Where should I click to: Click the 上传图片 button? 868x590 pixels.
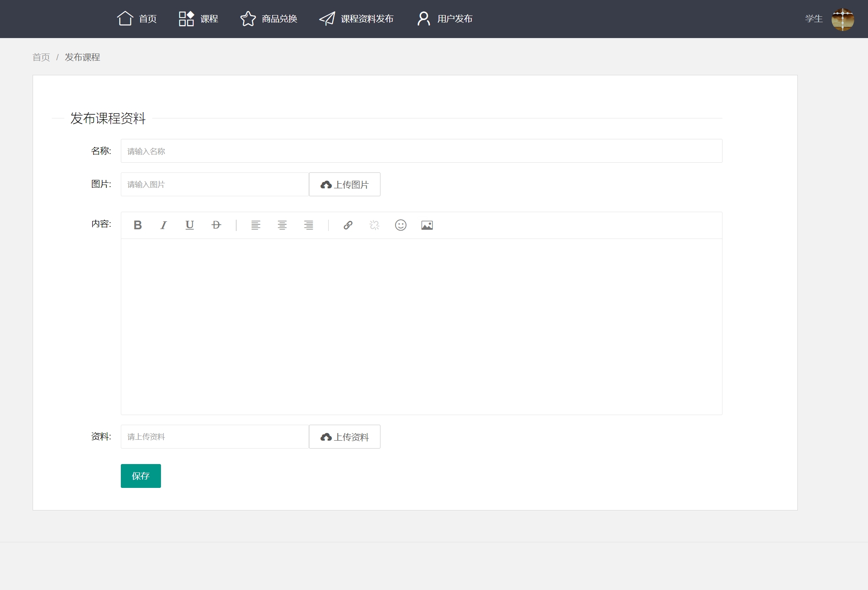pyautogui.click(x=345, y=185)
